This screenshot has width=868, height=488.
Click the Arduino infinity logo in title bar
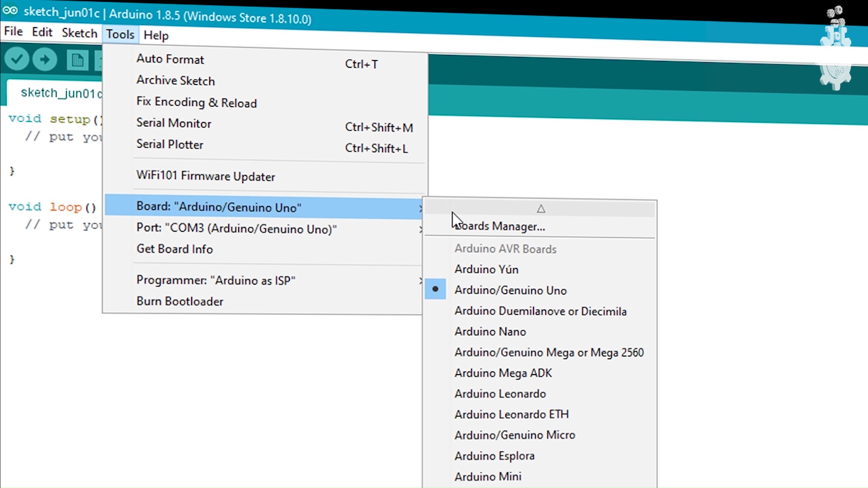point(10,10)
